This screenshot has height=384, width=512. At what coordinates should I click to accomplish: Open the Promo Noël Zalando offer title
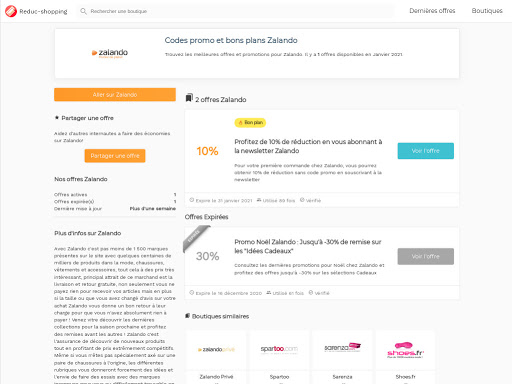(x=308, y=246)
